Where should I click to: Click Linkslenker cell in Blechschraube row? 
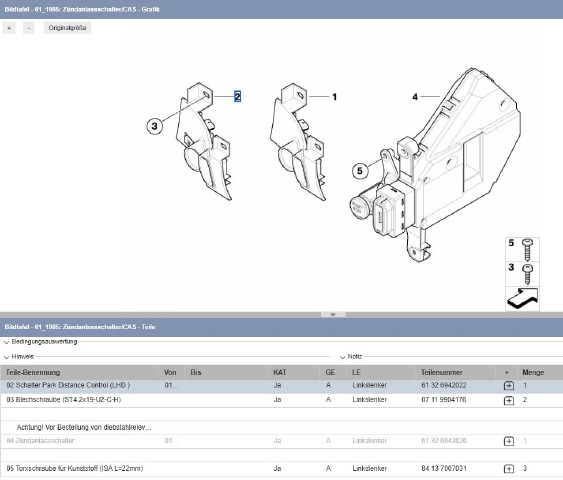pyautogui.click(x=369, y=400)
